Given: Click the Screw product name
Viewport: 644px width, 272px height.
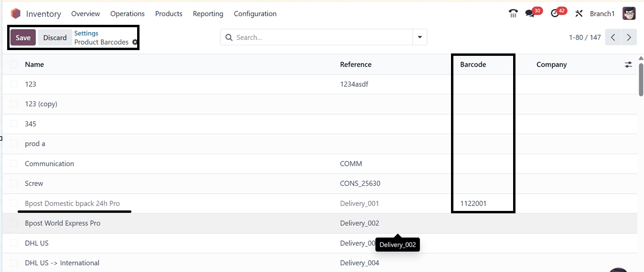Looking at the screenshot, I should tap(34, 183).
